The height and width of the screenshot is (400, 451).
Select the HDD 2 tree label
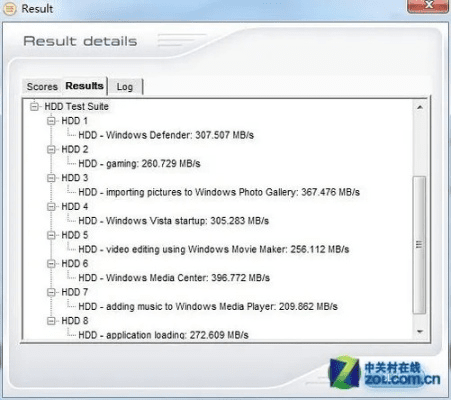75,149
